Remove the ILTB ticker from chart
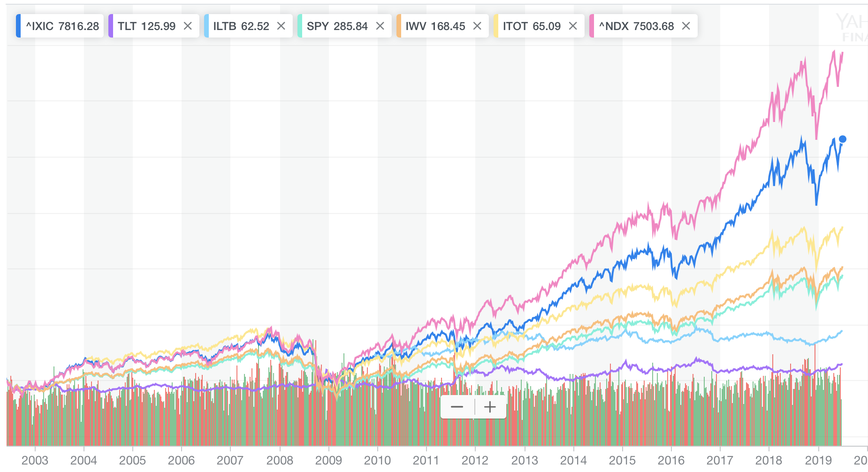868x472 pixels. coord(281,26)
